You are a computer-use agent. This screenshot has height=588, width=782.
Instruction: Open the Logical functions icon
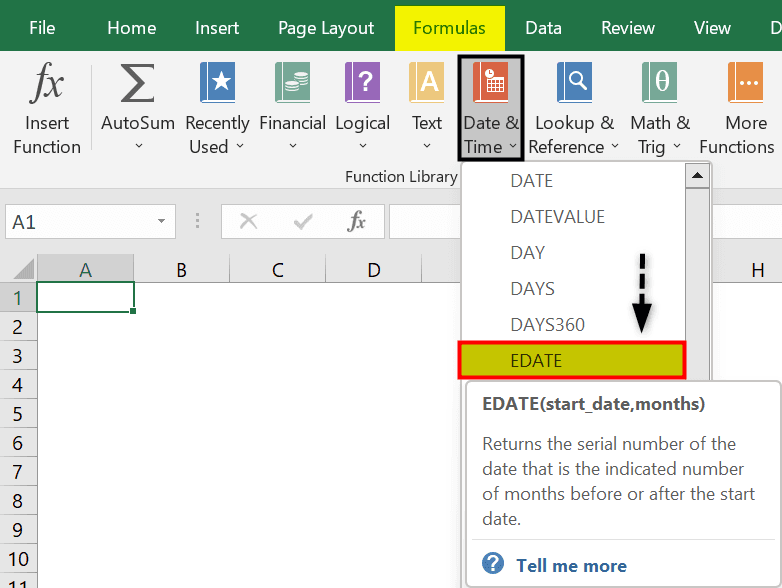click(363, 82)
